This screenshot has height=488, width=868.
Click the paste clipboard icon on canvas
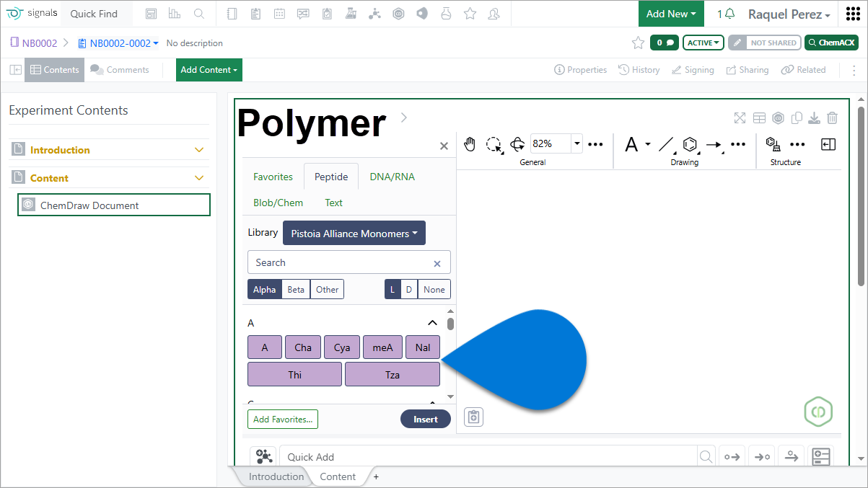(x=473, y=417)
